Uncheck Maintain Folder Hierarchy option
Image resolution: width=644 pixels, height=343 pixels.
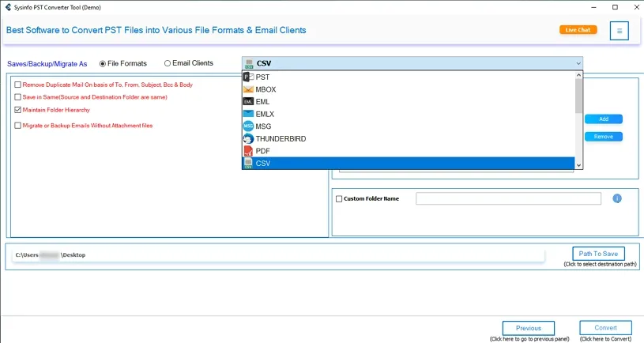[18, 110]
